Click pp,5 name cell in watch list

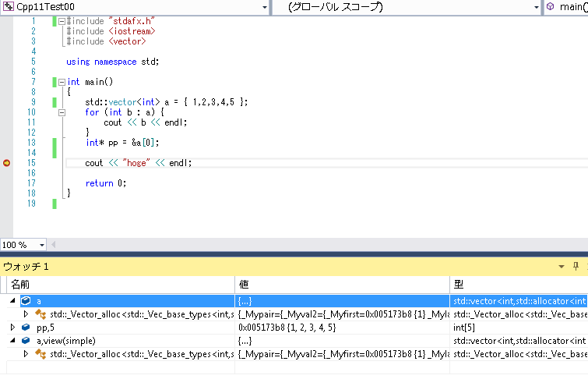45,328
